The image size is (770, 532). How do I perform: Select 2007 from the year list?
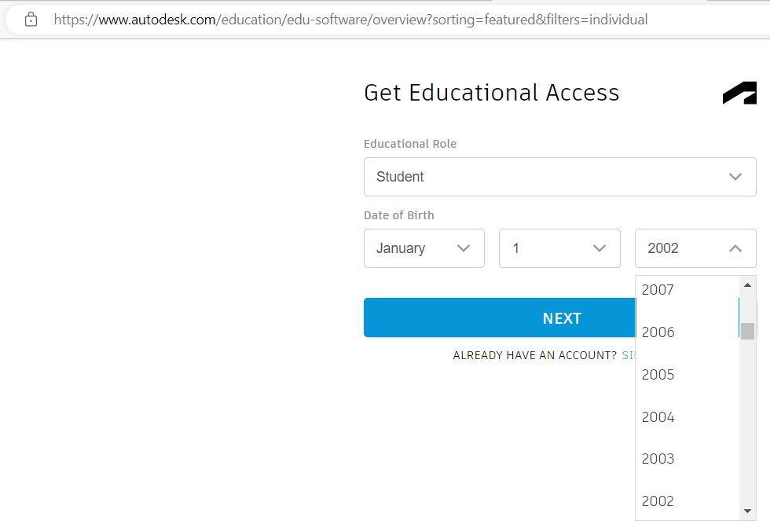click(658, 290)
